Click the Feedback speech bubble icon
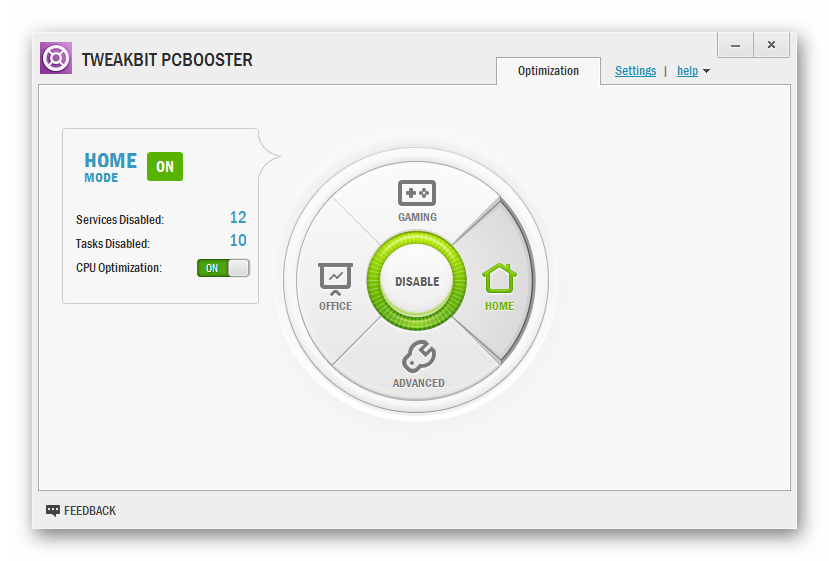 (52, 510)
